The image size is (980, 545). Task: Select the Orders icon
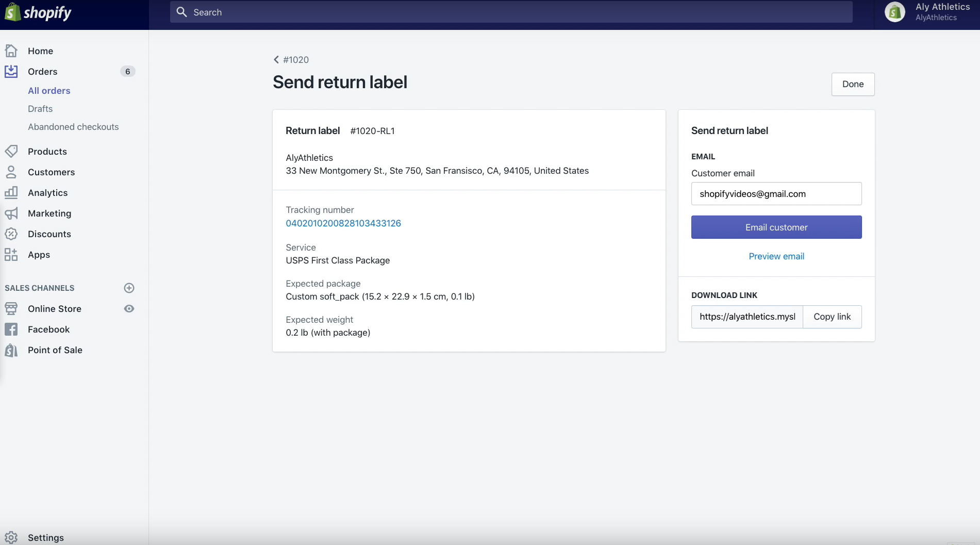(x=11, y=71)
